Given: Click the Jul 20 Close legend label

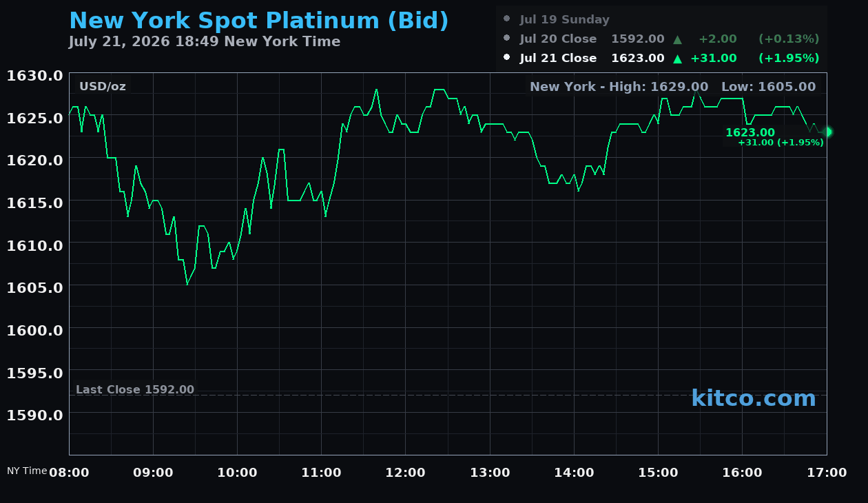Looking at the screenshot, I should 558,39.
